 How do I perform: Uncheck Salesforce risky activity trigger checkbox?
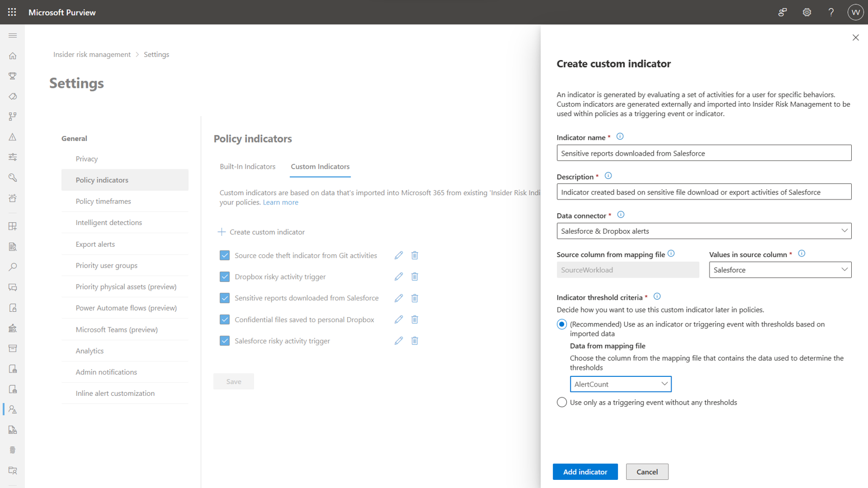pos(225,341)
